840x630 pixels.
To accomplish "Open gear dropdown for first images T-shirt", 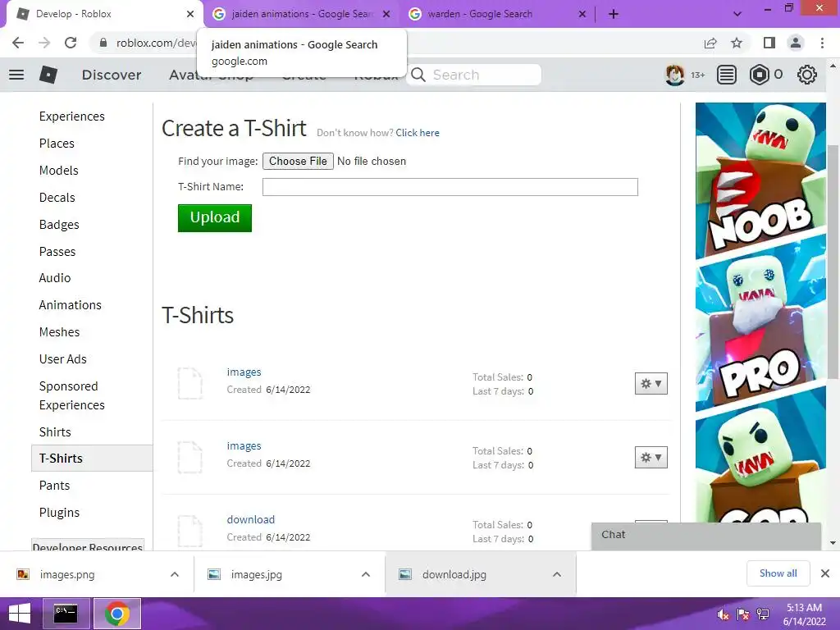I will [x=651, y=384].
